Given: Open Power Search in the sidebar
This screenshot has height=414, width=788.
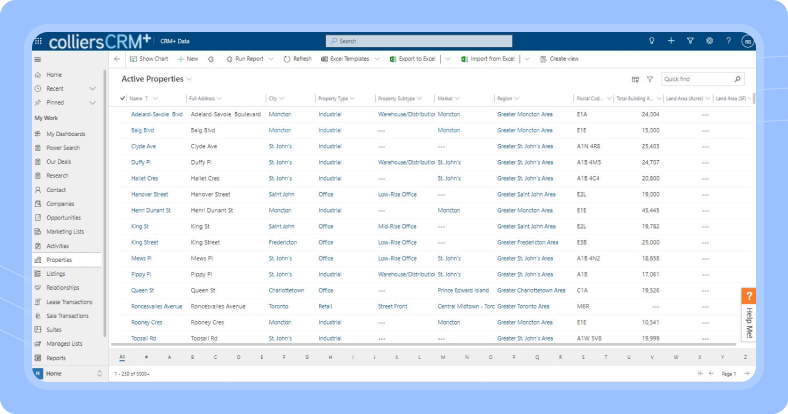Looking at the screenshot, I should click(x=63, y=148).
